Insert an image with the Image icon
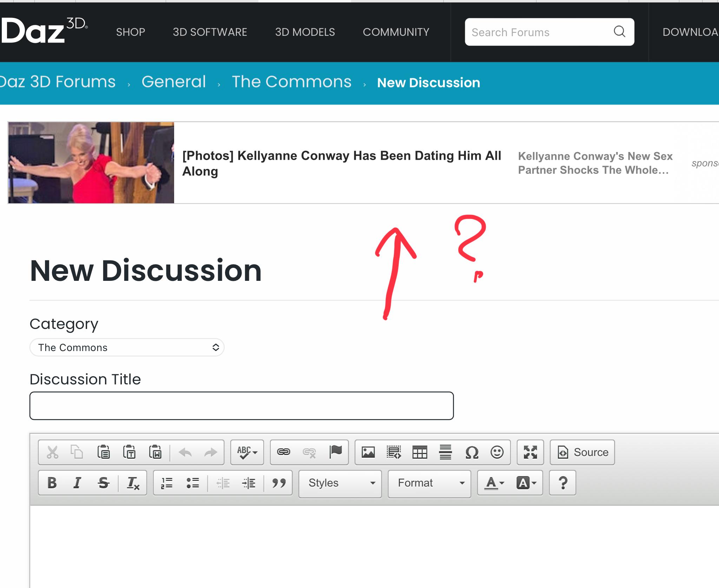 [368, 452]
